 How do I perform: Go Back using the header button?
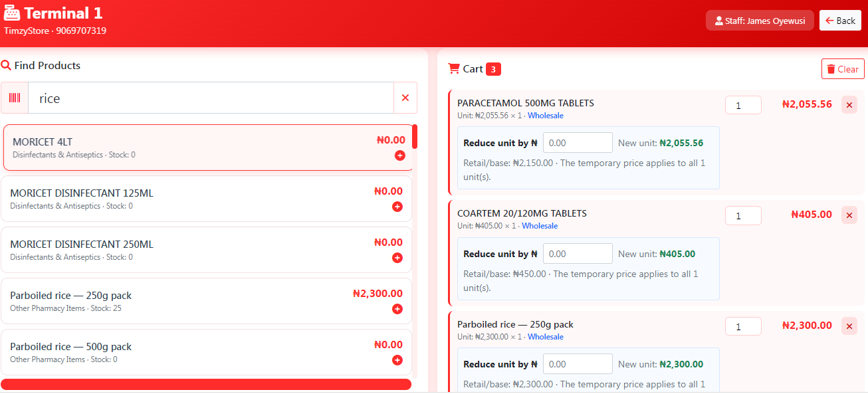point(840,21)
